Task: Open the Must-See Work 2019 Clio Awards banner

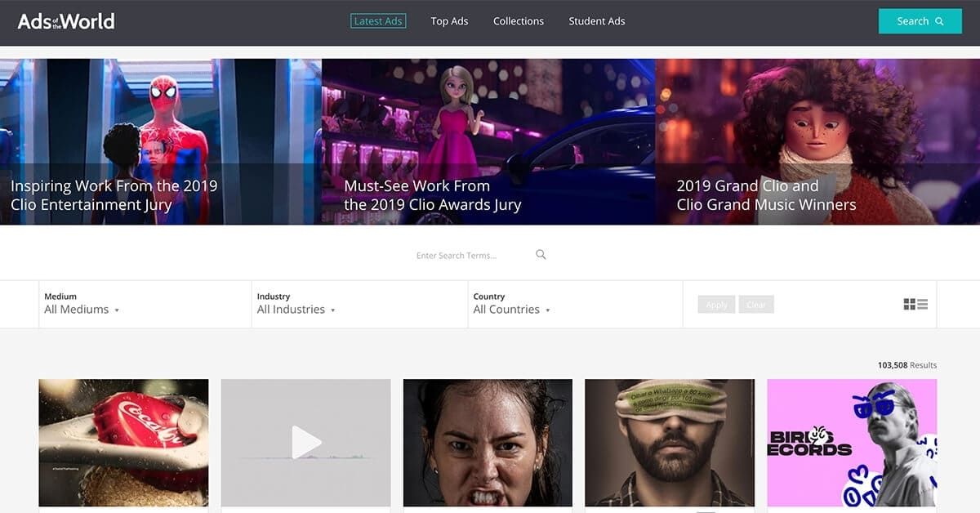Action: (x=488, y=141)
